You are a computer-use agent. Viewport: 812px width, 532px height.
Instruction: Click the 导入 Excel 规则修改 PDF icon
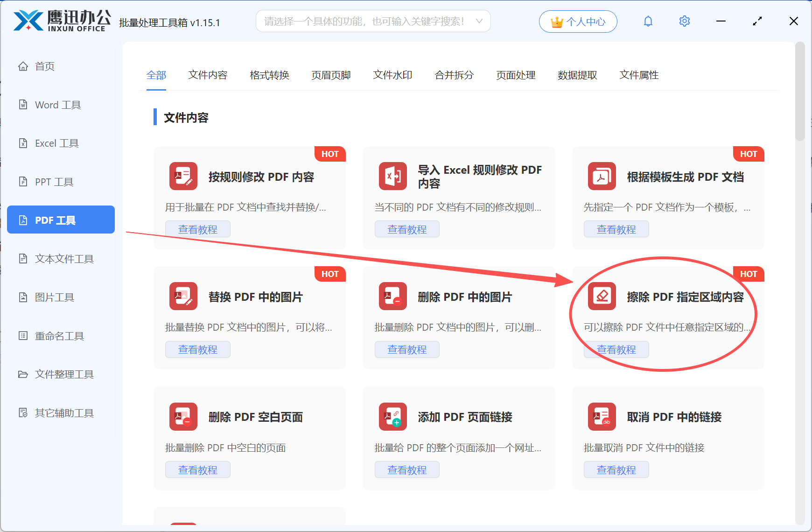click(x=393, y=176)
